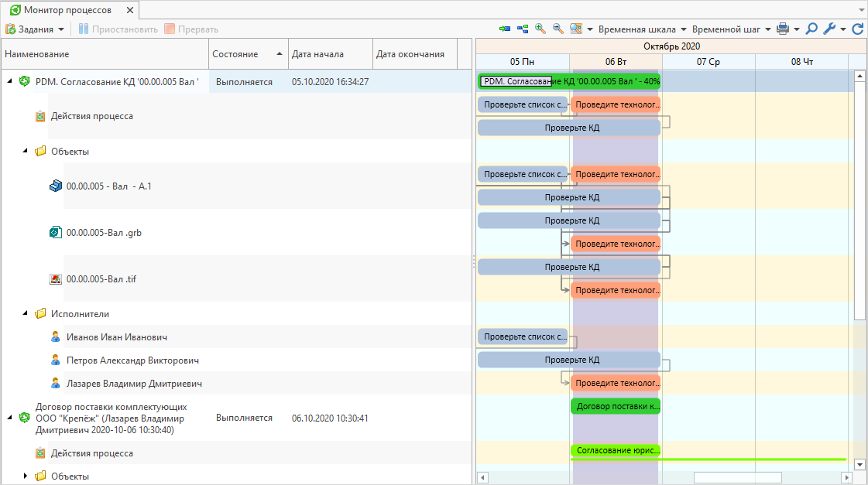Click the Приостановить pause button
Viewport: 868px width, 485px height.
click(x=118, y=29)
